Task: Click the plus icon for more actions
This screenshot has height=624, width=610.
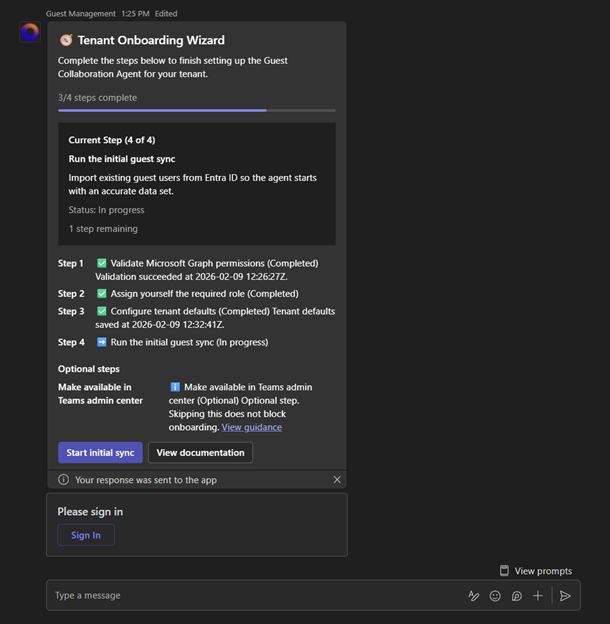Action: tap(538, 596)
